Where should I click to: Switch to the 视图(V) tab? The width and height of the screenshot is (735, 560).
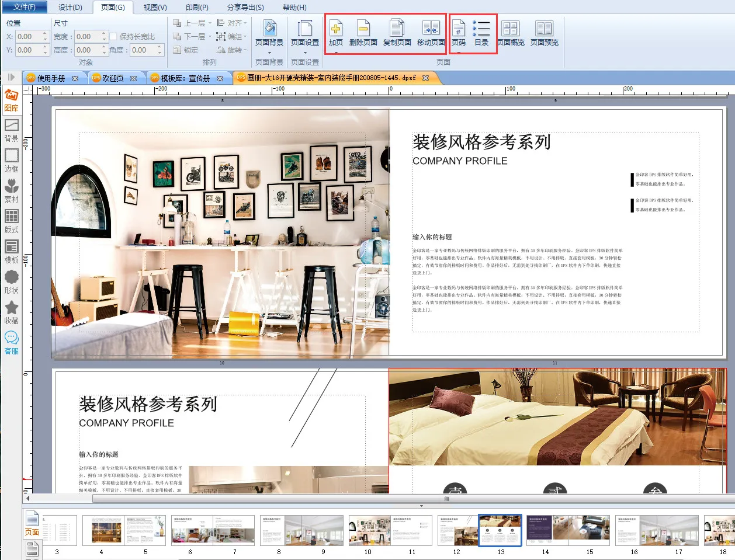tap(155, 7)
